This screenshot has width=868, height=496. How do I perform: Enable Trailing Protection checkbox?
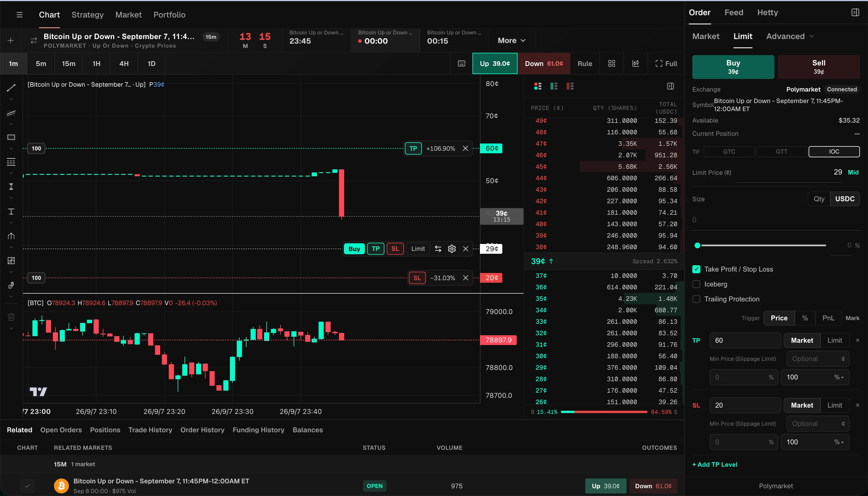pyautogui.click(x=696, y=299)
